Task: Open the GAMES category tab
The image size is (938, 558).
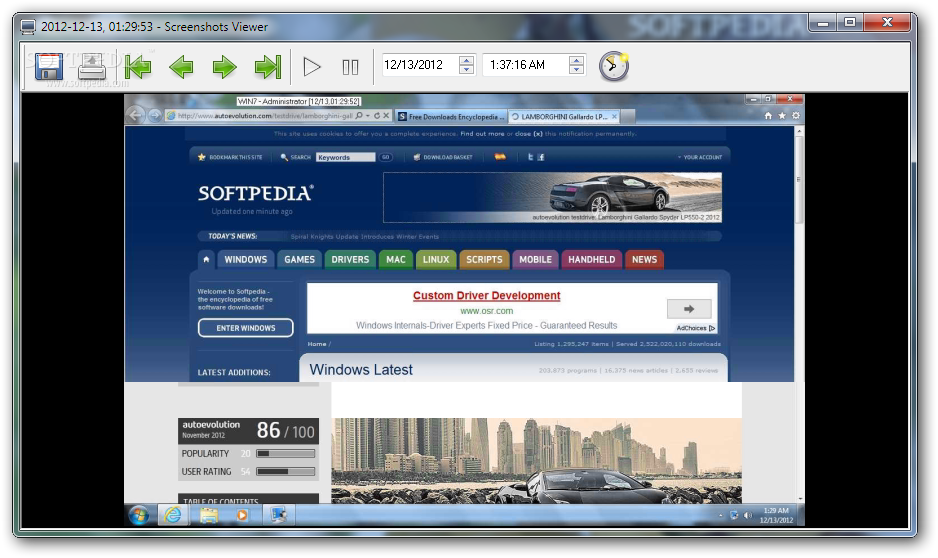Action: pos(299,260)
